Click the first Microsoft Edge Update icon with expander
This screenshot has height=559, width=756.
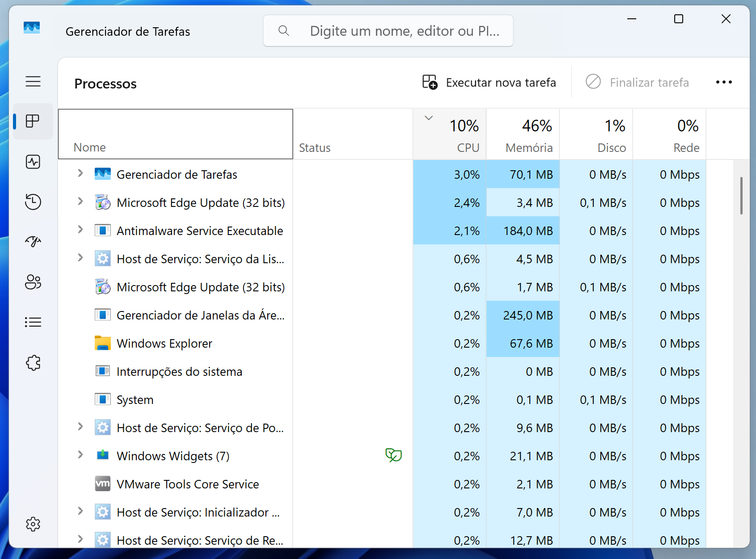tap(103, 202)
